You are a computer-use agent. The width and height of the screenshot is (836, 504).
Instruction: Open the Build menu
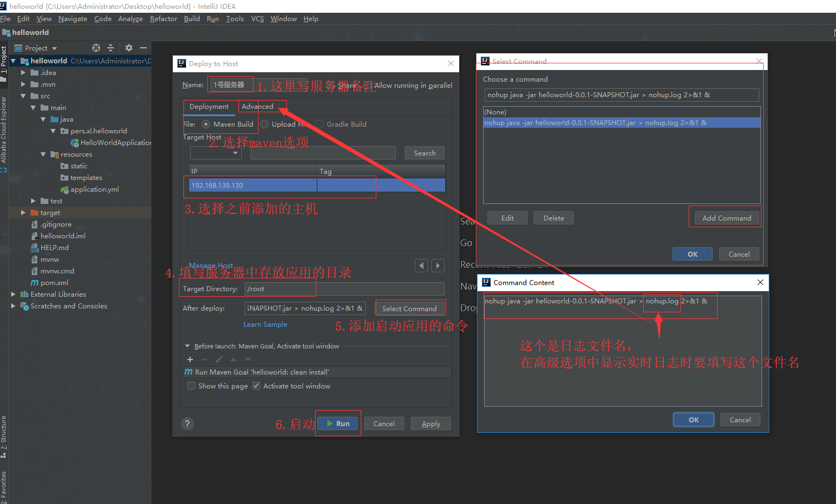pos(192,19)
